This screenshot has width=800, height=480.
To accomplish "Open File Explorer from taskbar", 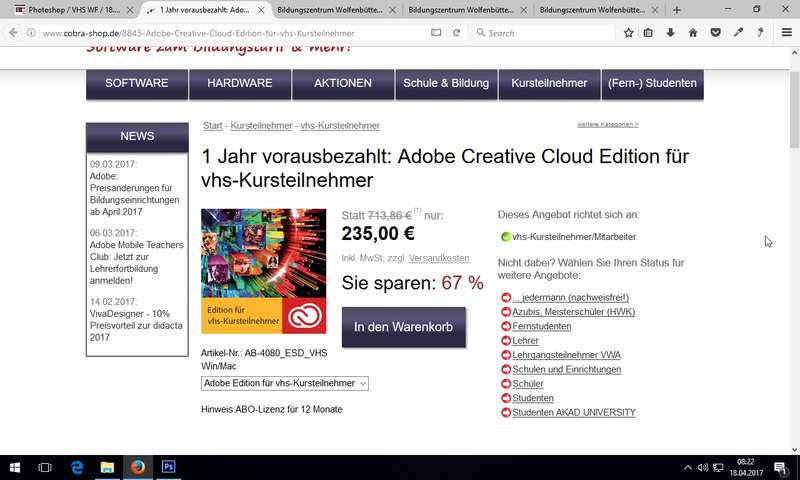I will [x=107, y=467].
